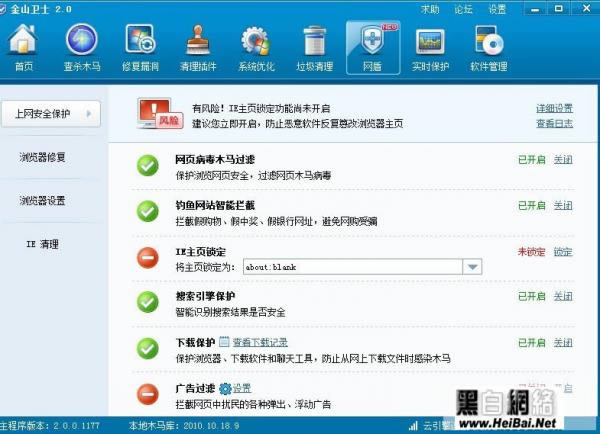Open the 求助 help menu
600x434 pixels.
click(x=430, y=9)
